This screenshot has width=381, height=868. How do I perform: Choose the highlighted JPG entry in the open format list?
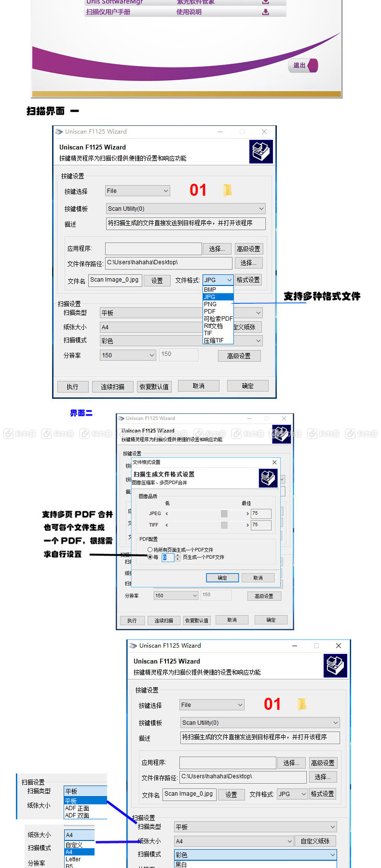click(x=218, y=297)
